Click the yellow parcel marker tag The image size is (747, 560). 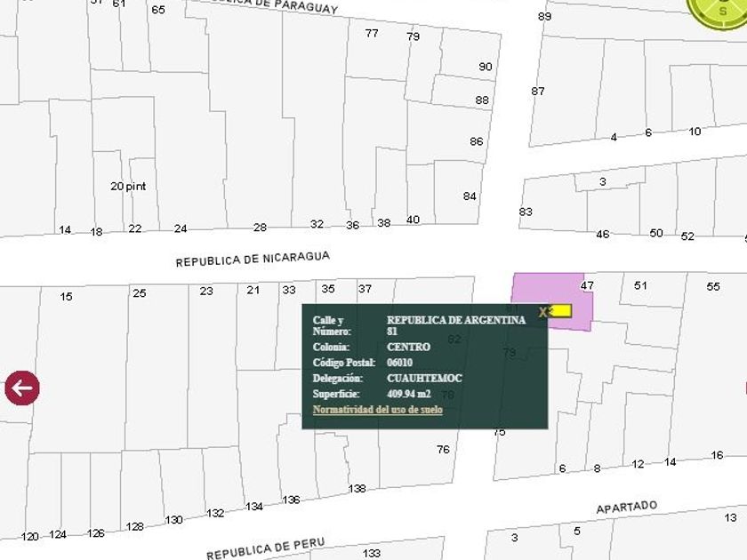click(x=559, y=311)
